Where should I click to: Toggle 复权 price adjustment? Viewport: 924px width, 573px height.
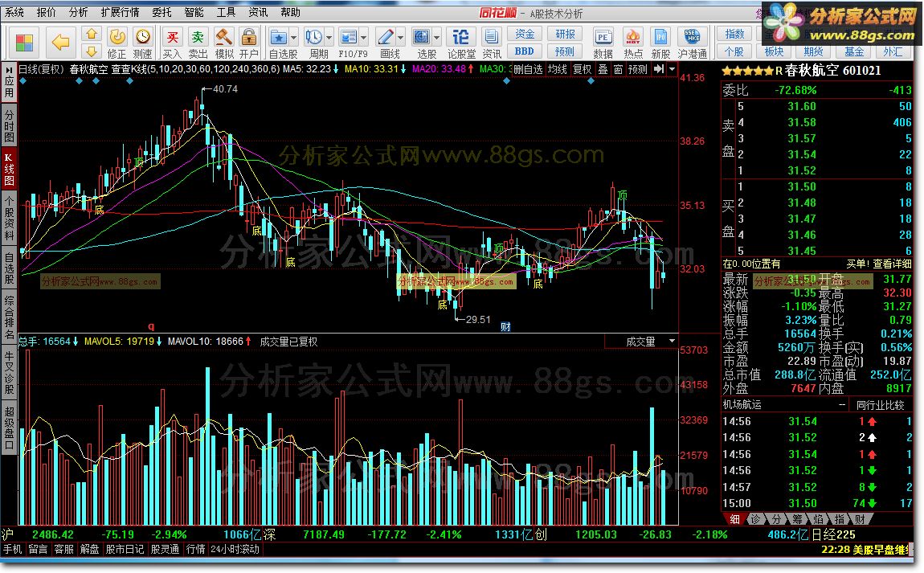[583, 69]
